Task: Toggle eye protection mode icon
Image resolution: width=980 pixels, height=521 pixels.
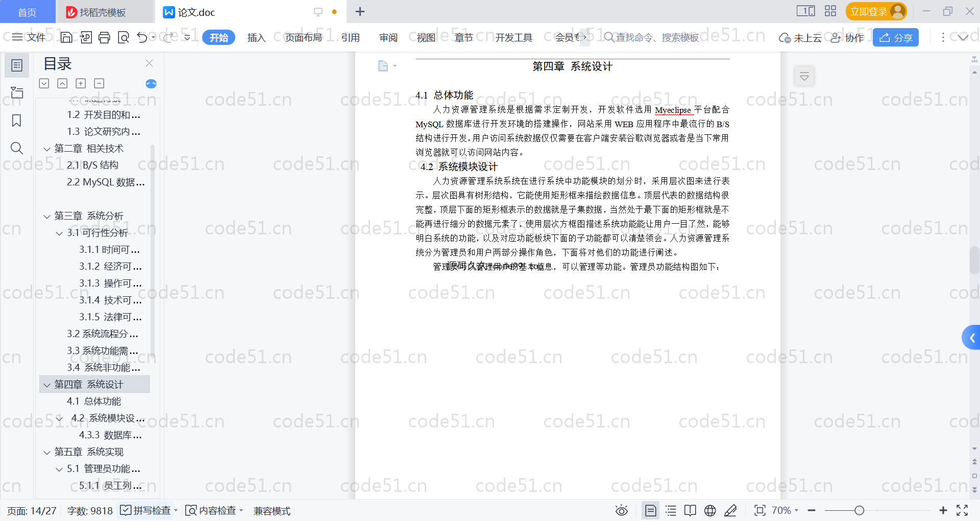Action: [621, 510]
